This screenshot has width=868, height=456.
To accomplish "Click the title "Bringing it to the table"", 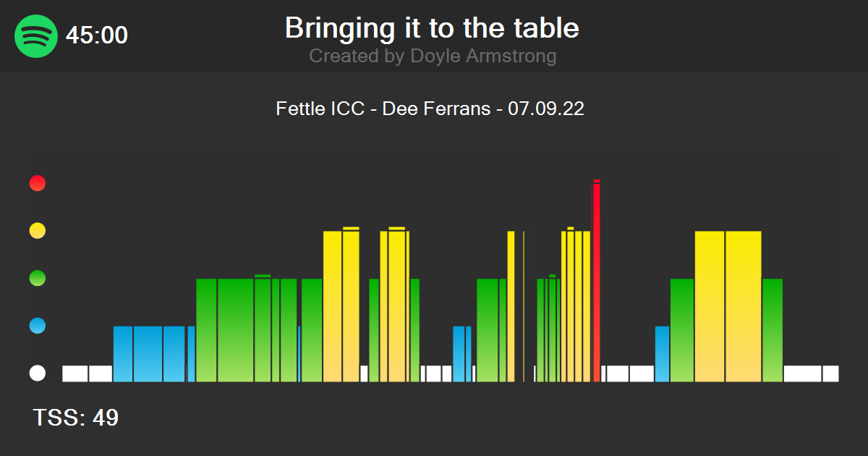I will (x=432, y=28).
